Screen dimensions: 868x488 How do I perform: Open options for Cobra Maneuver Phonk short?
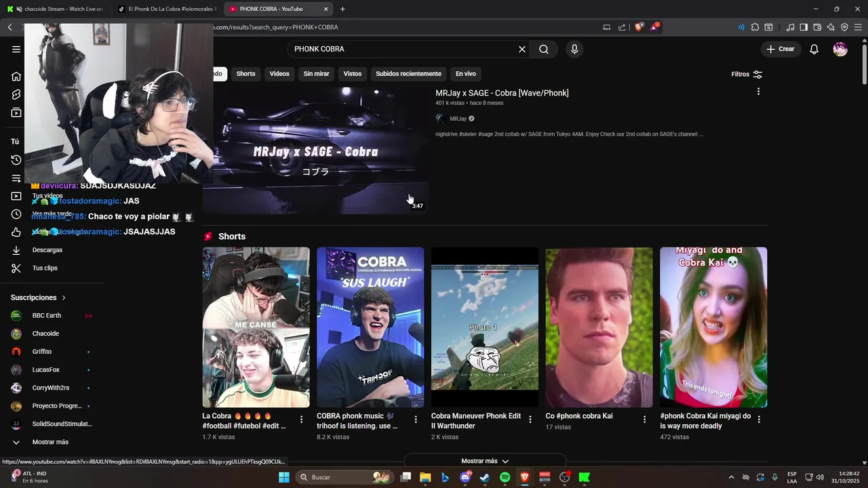pos(530,420)
